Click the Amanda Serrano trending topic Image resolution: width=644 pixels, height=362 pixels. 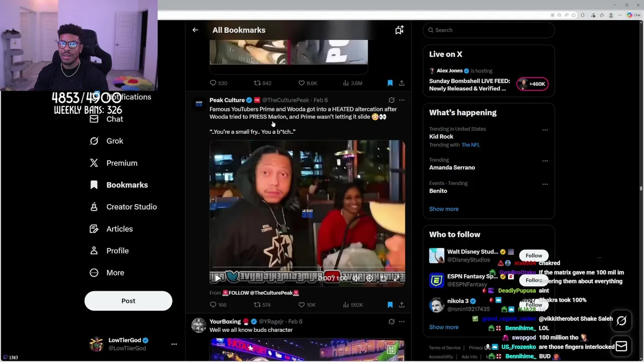[452, 167]
